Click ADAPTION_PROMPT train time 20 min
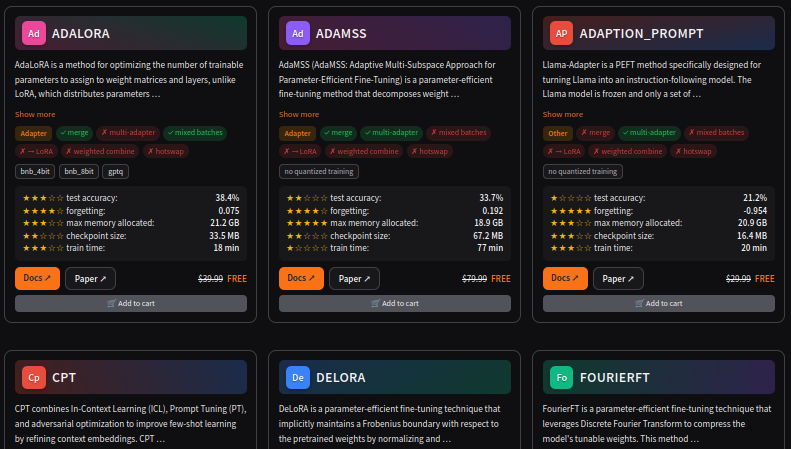 [x=754, y=248]
